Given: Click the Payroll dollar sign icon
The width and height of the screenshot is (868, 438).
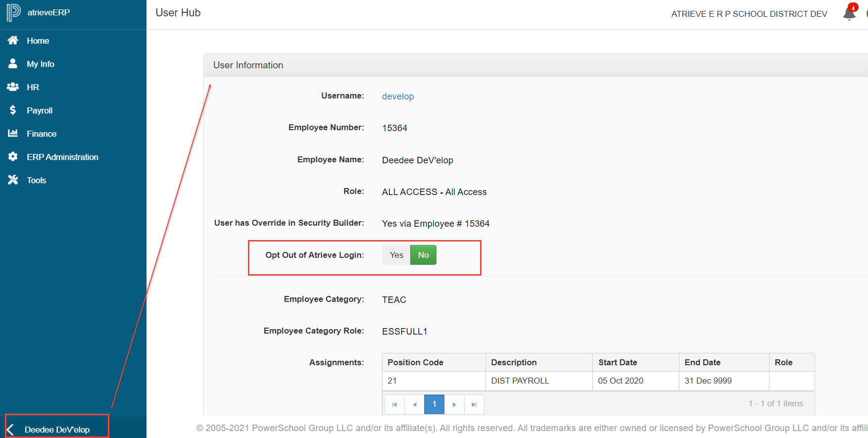Looking at the screenshot, I should 13,110.
